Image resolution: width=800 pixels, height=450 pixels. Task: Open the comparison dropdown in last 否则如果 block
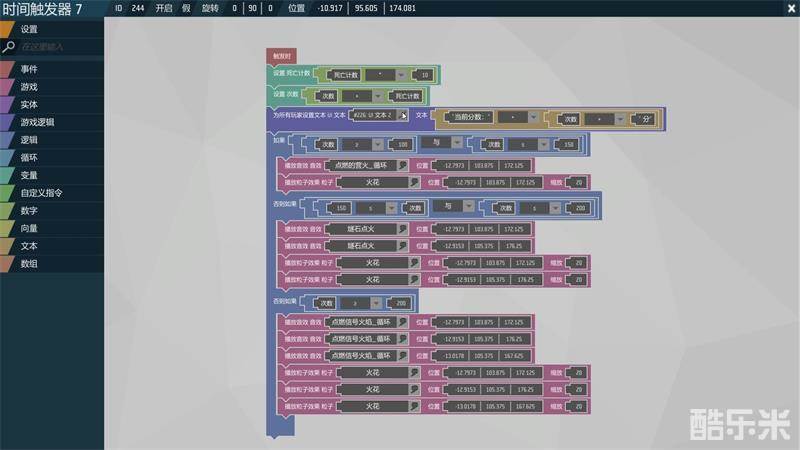[375, 302]
